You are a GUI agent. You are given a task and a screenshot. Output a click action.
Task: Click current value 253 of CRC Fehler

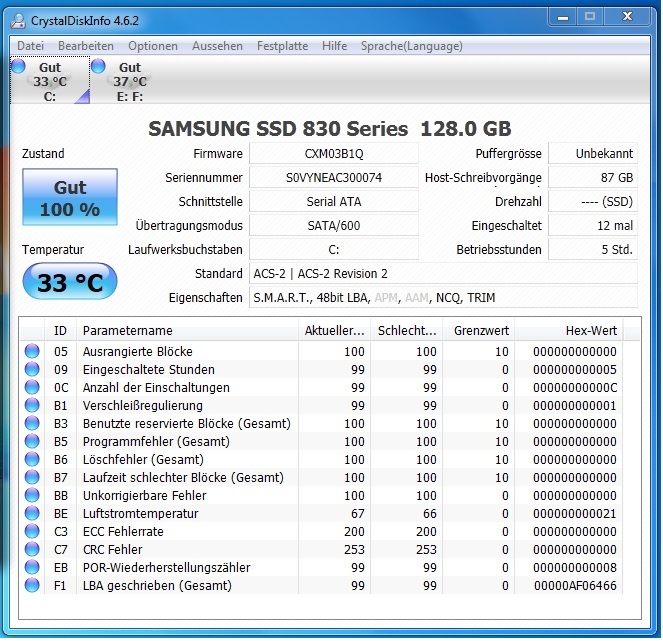(x=354, y=549)
